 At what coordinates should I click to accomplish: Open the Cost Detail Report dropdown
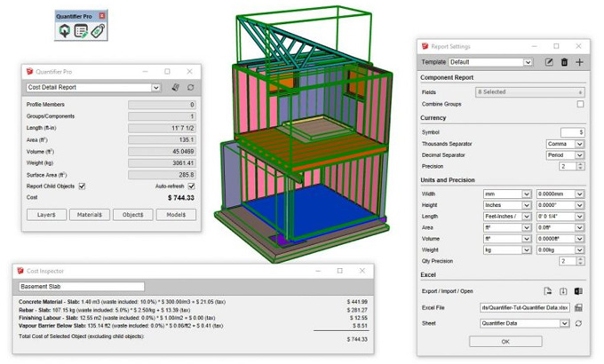click(156, 88)
